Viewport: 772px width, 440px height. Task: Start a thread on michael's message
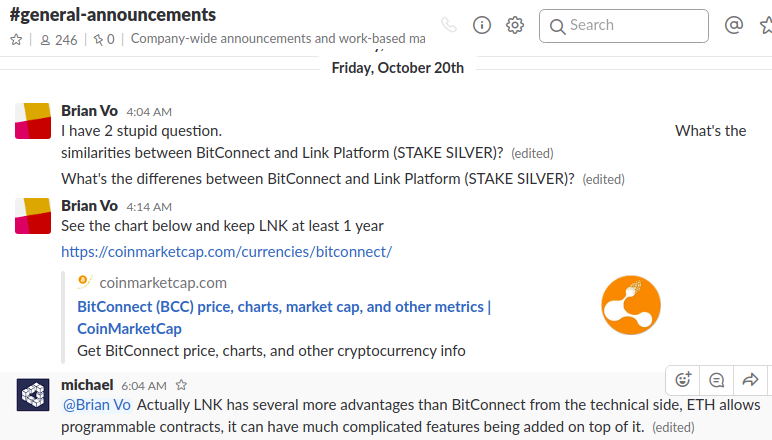[x=716, y=379]
